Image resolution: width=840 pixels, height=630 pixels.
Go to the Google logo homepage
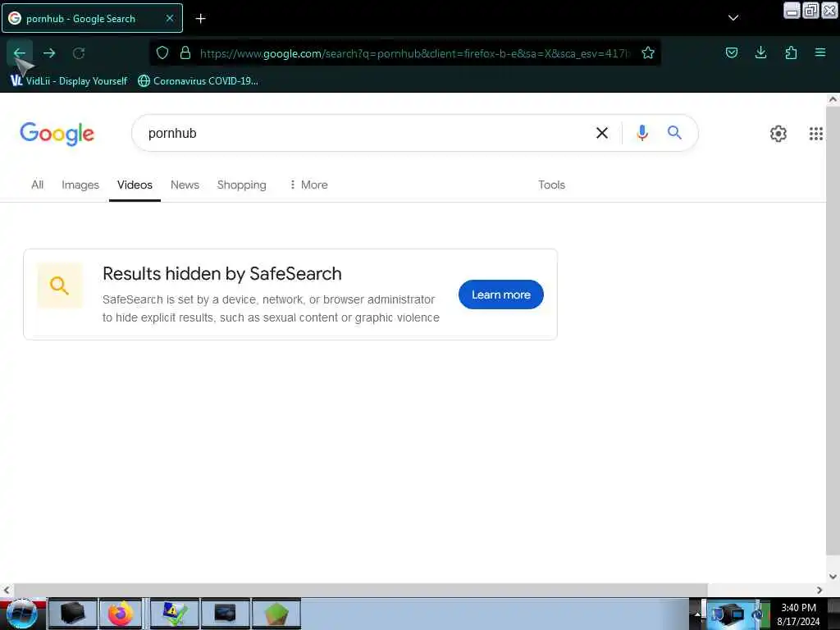57,134
